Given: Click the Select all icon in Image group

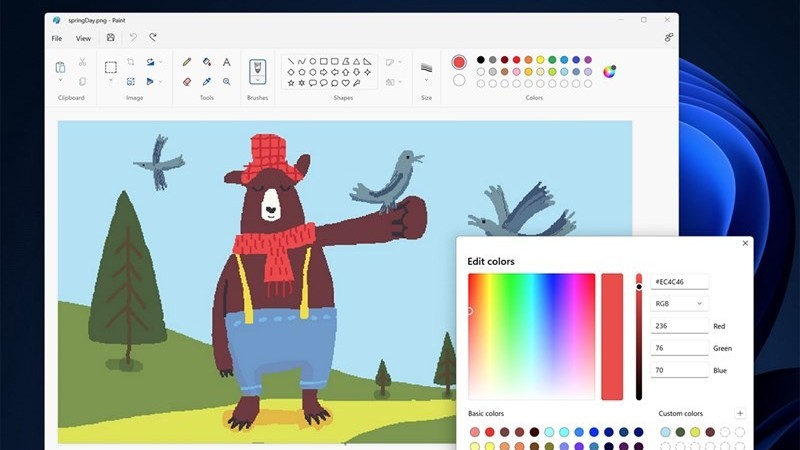Looking at the screenshot, I should pos(131,81).
